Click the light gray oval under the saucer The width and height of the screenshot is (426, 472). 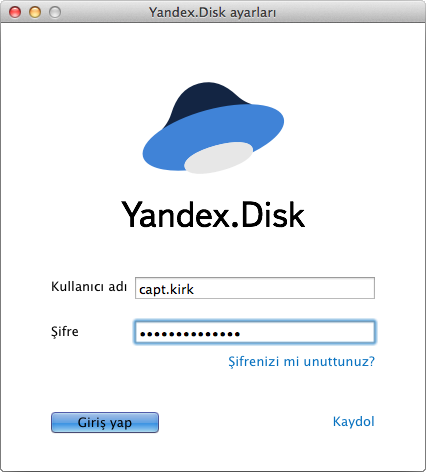point(219,158)
